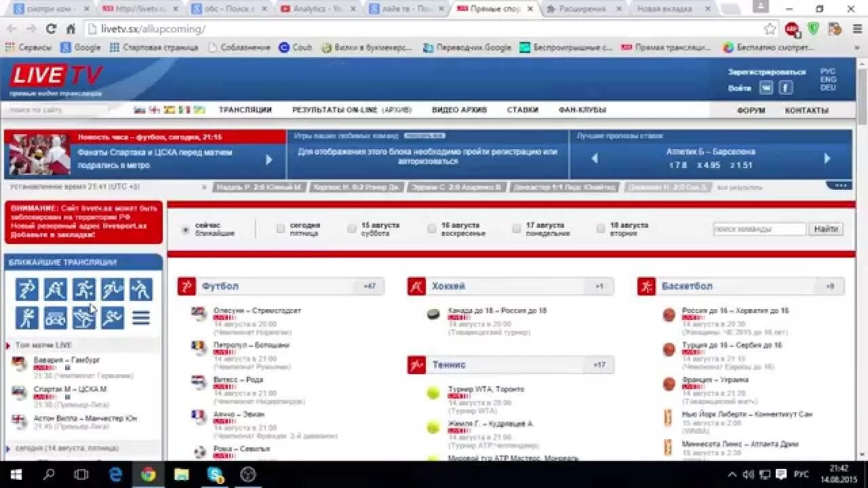868x488 pixels.
Task: Open the Facebook social login icon
Action: tap(785, 87)
